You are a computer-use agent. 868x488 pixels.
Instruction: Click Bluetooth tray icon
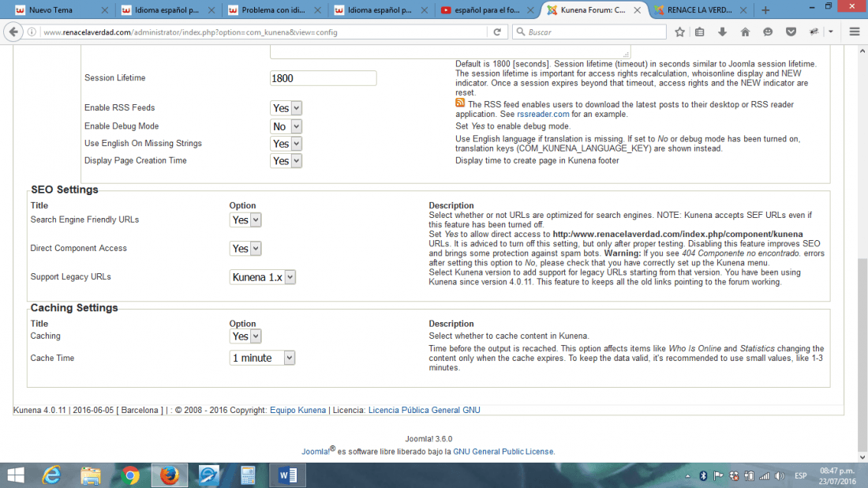pyautogui.click(x=703, y=476)
